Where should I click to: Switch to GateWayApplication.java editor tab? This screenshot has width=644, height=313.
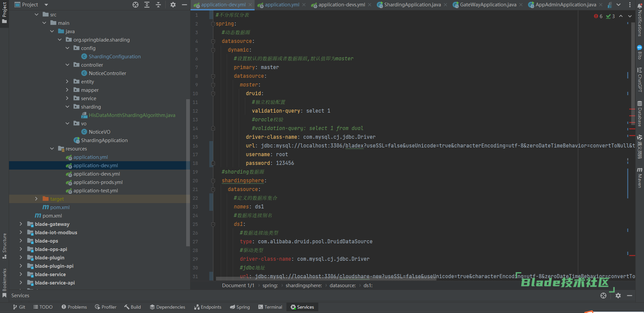488,5
